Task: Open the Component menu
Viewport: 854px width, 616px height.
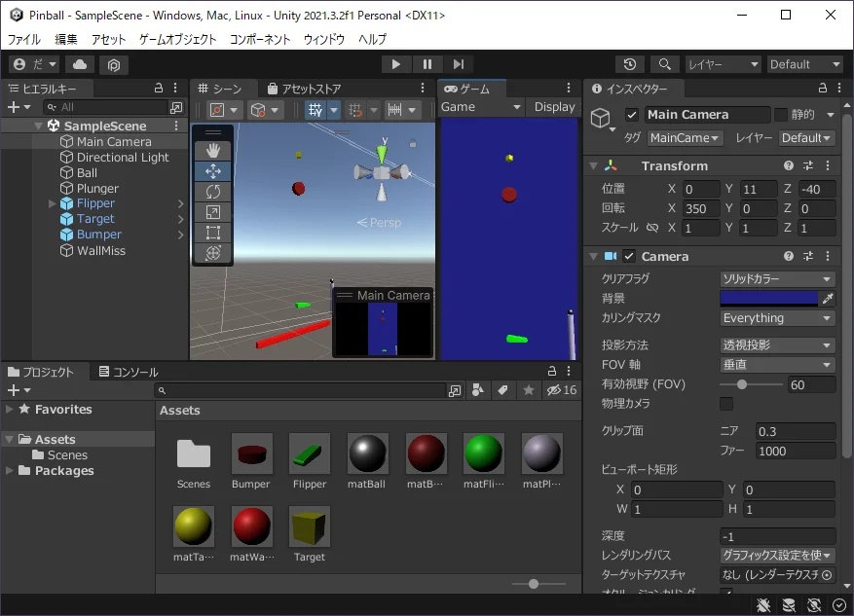Action: coord(260,39)
